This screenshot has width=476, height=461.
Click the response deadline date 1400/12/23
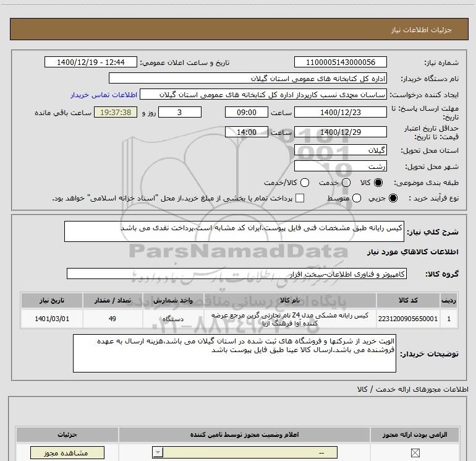click(x=340, y=112)
